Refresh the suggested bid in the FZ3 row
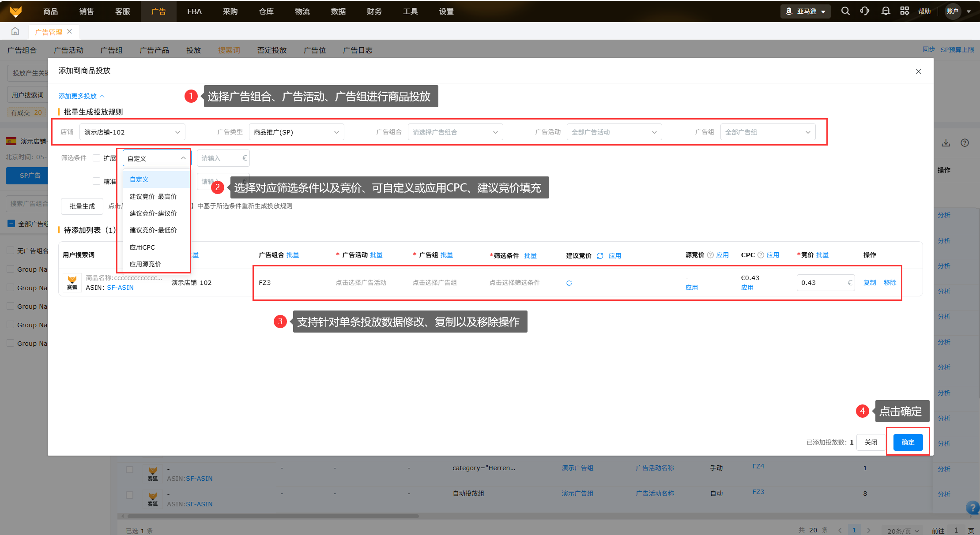980x535 pixels. (569, 283)
